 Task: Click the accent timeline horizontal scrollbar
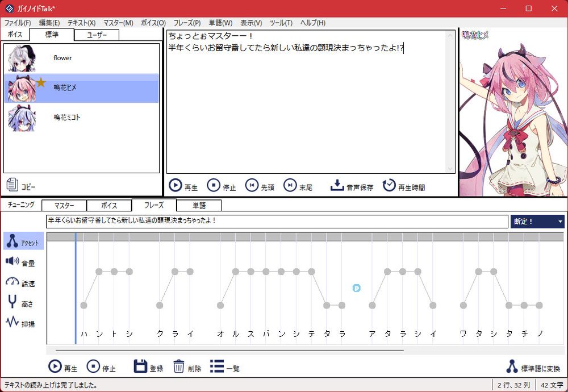[x=229, y=351]
